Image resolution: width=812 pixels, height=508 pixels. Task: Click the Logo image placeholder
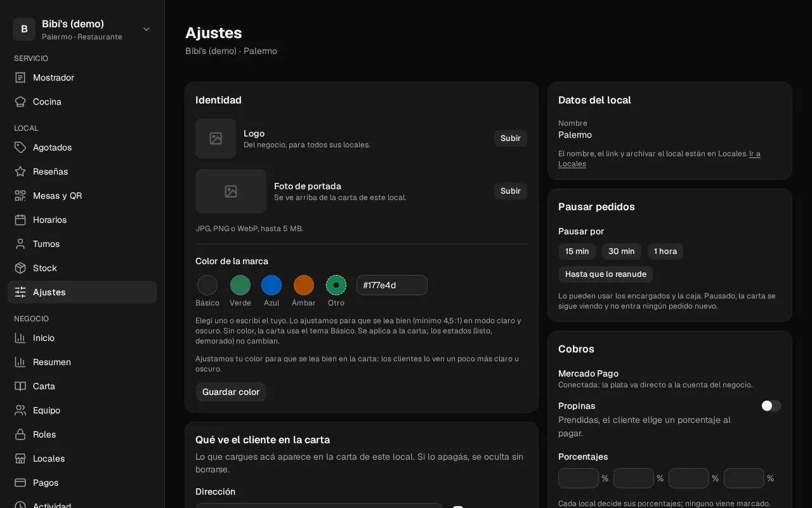[216, 138]
